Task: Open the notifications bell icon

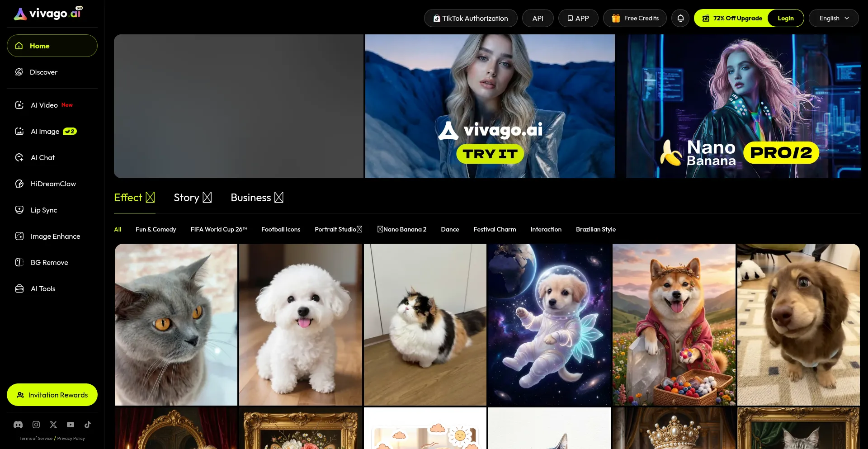Action: pyautogui.click(x=680, y=18)
